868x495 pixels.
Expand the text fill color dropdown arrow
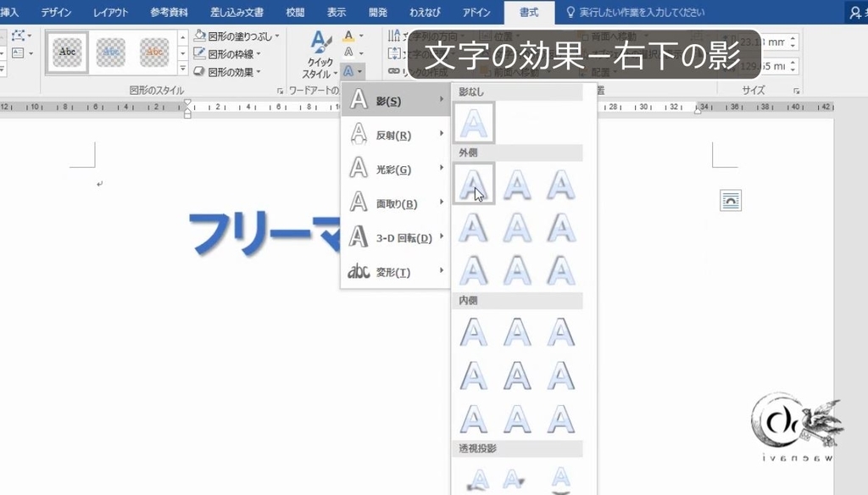click(361, 36)
